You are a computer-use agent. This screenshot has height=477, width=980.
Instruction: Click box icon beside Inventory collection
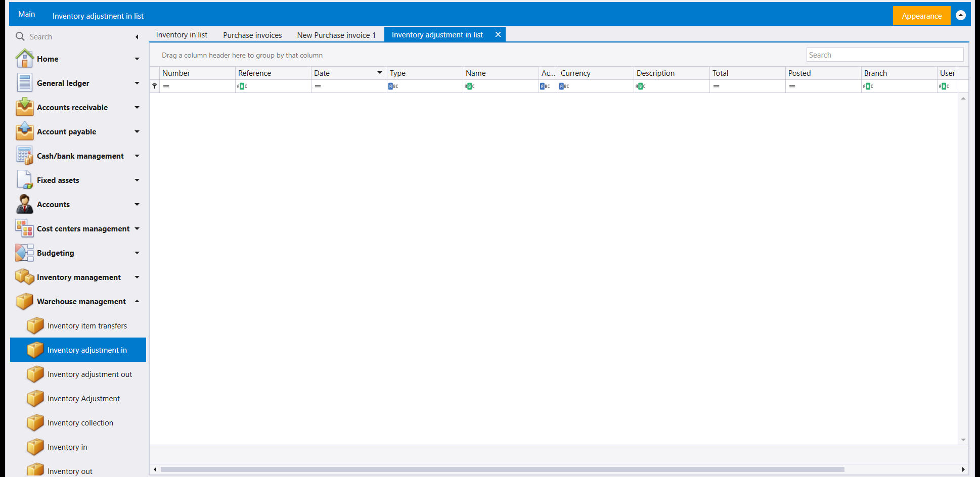click(x=35, y=422)
